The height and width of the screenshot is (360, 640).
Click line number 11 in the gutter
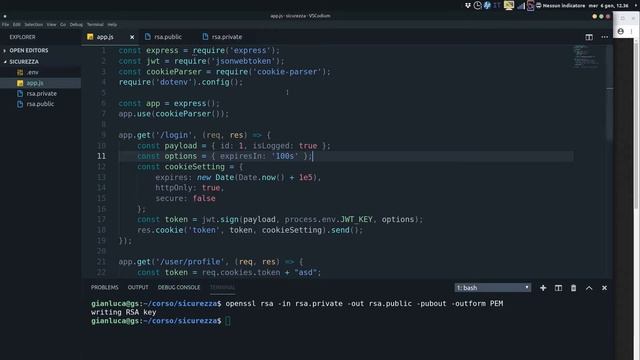click(101, 156)
